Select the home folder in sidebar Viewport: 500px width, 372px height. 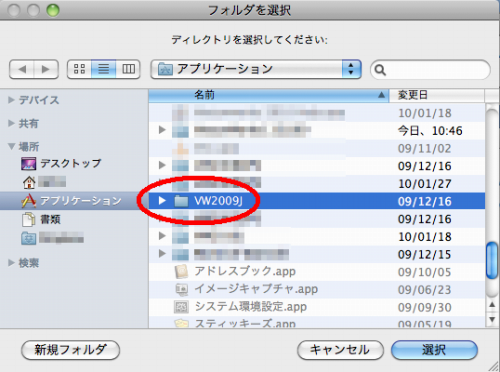44,182
